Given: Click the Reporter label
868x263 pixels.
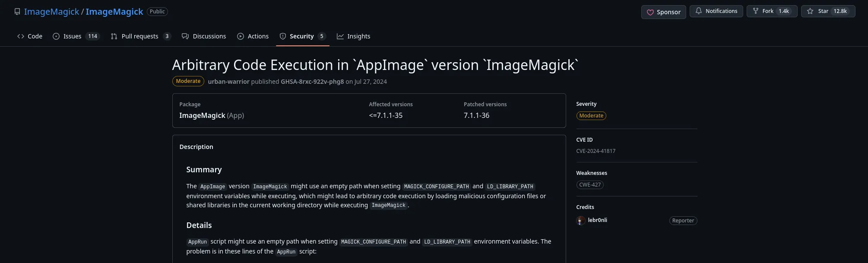Looking at the screenshot, I should pyautogui.click(x=683, y=221).
